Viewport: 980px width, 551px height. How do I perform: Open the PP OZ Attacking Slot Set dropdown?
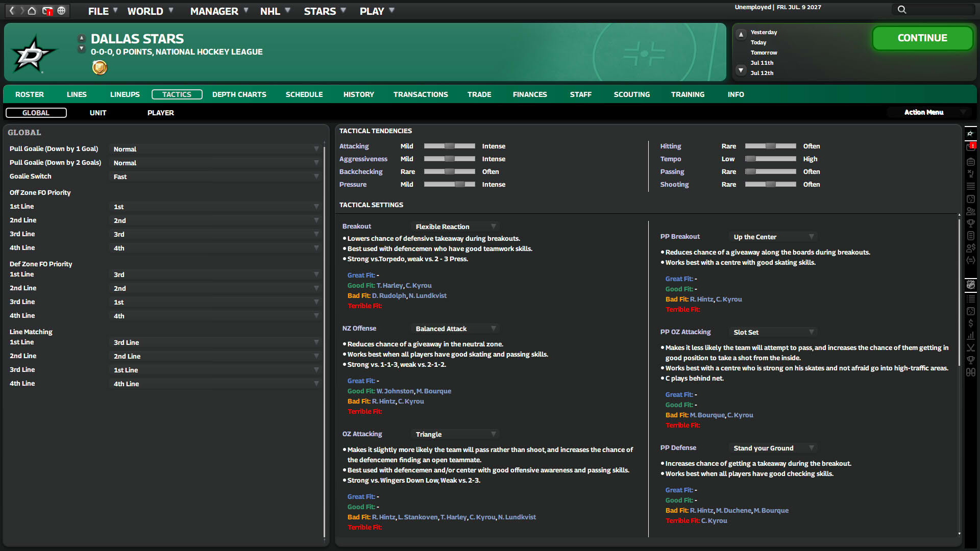[x=773, y=332]
